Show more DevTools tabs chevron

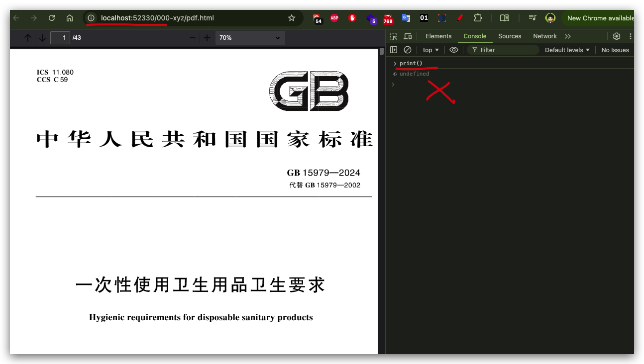pos(568,36)
